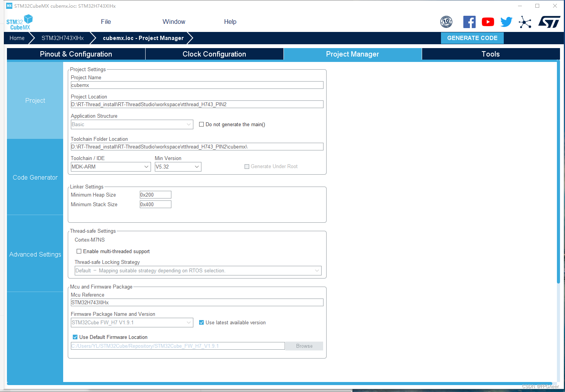Open the Window menu
The image size is (565, 392).
(174, 22)
